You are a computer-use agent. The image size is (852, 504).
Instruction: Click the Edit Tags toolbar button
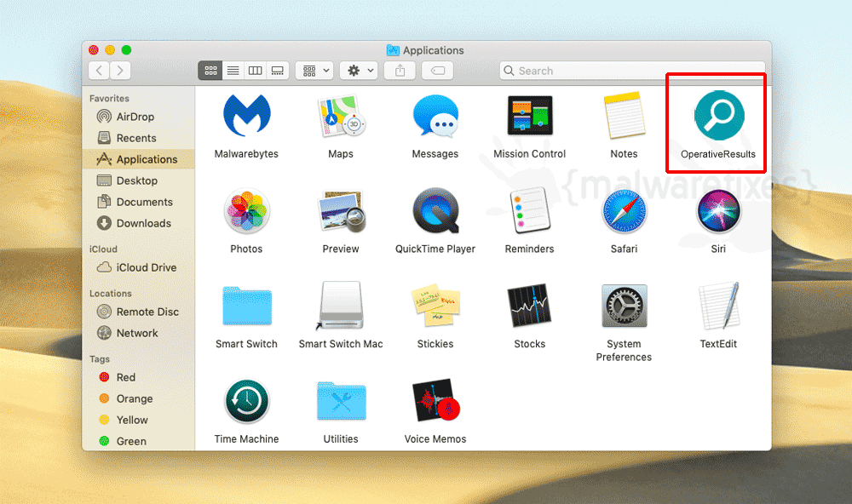(x=437, y=71)
